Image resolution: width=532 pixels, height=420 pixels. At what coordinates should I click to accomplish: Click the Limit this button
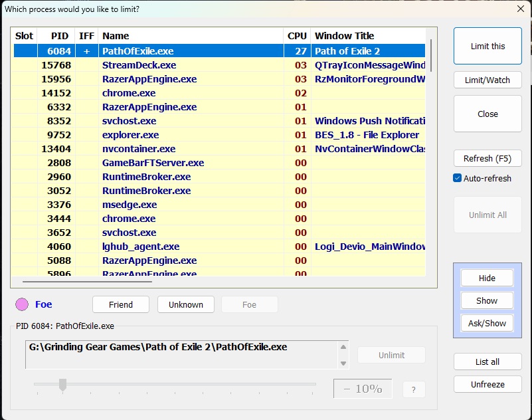pos(488,46)
